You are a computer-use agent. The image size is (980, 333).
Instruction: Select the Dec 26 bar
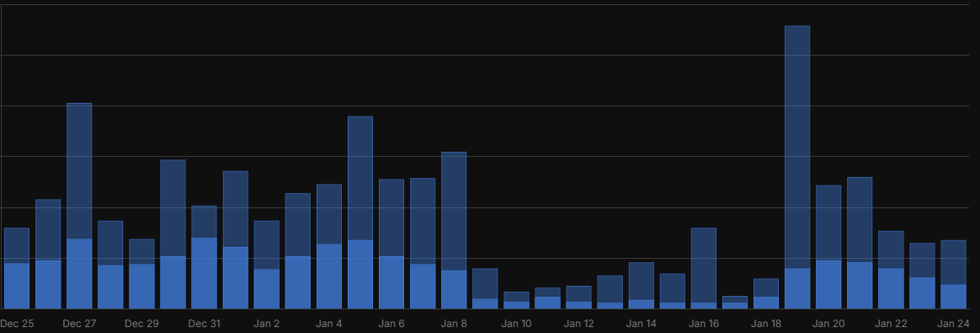[x=48, y=254]
